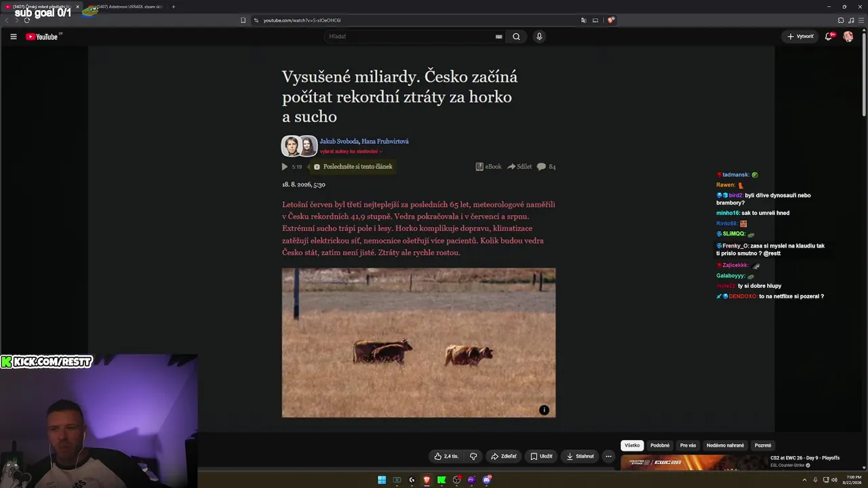The width and height of the screenshot is (868, 488).
Task: Click chat username DENDOXO
Action: (743, 297)
